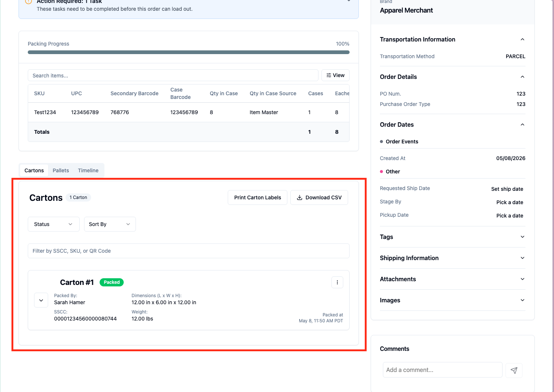Click Created At date 05/08/2026

coord(511,158)
